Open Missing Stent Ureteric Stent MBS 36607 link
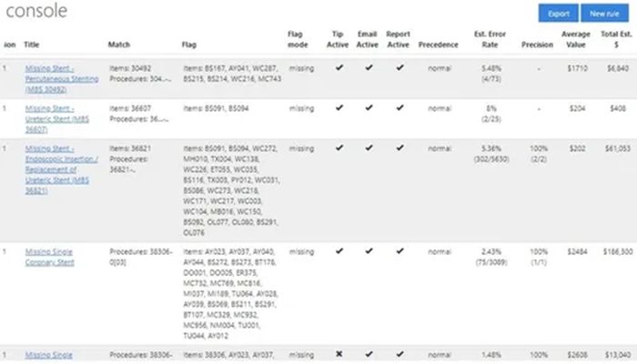The height and width of the screenshot is (364, 637). tap(56, 119)
